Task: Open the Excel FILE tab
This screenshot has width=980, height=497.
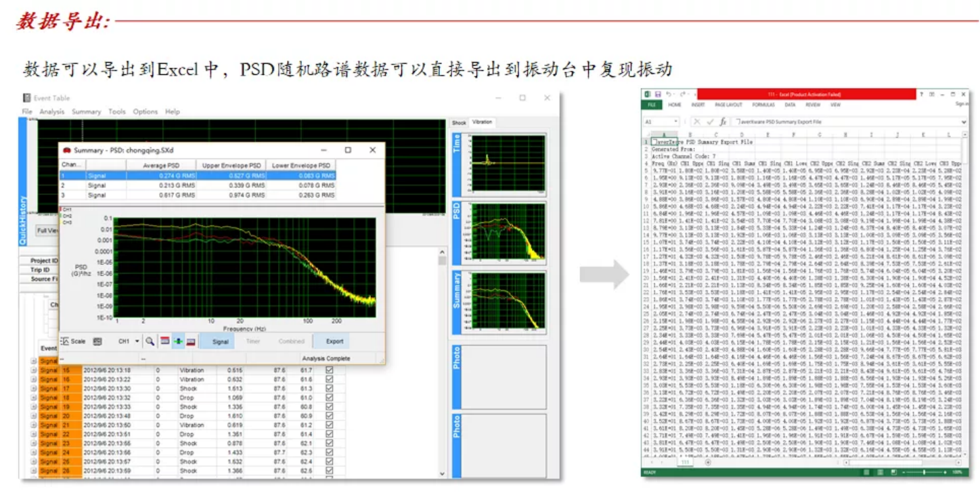Action: click(652, 105)
